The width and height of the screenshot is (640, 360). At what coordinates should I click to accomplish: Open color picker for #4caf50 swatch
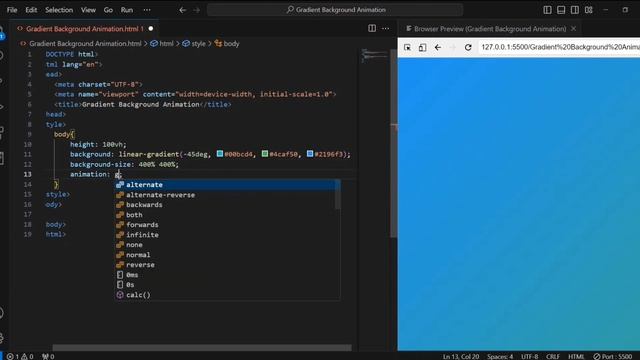pyautogui.click(x=264, y=154)
